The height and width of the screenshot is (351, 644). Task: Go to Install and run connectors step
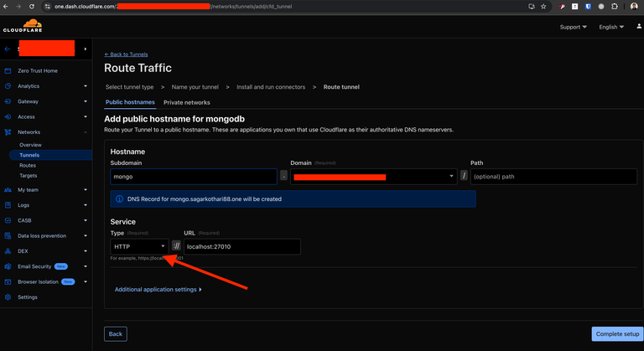271,87
